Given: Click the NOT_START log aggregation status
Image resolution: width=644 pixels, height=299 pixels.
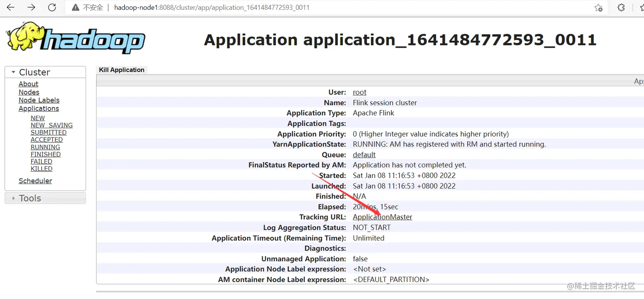Looking at the screenshot, I should coord(372,227).
